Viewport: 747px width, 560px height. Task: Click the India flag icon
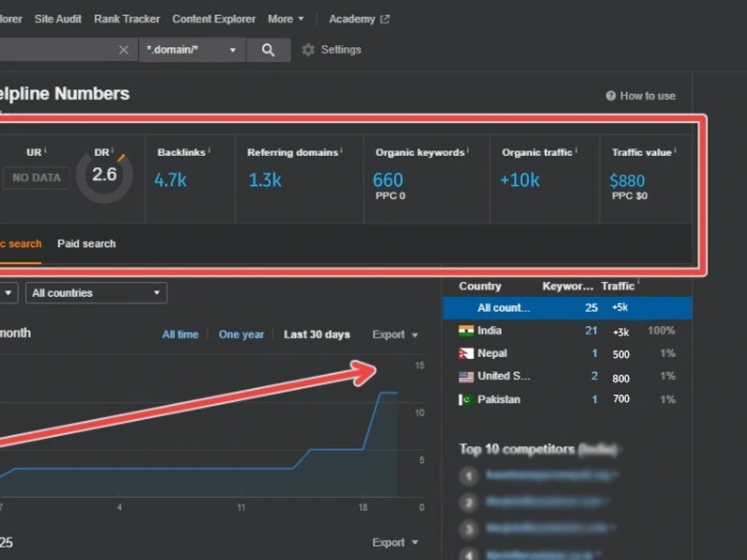tap(466, 331)
